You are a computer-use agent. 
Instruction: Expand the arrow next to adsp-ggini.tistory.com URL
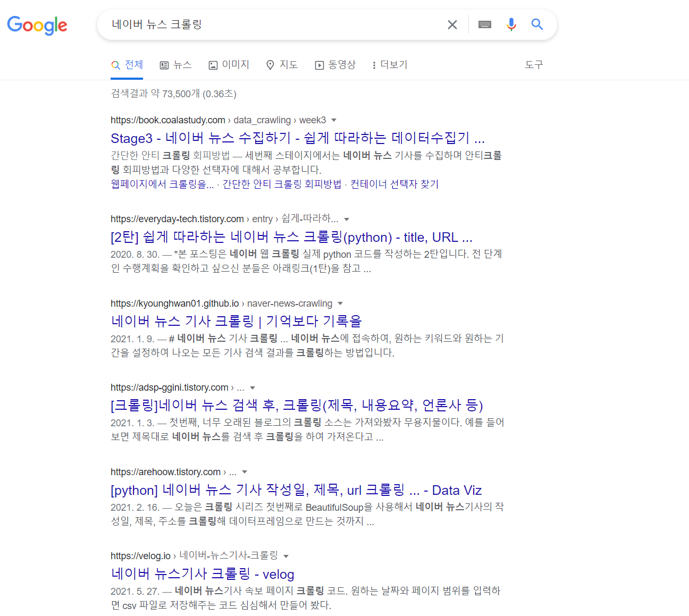tap(253, 388)
